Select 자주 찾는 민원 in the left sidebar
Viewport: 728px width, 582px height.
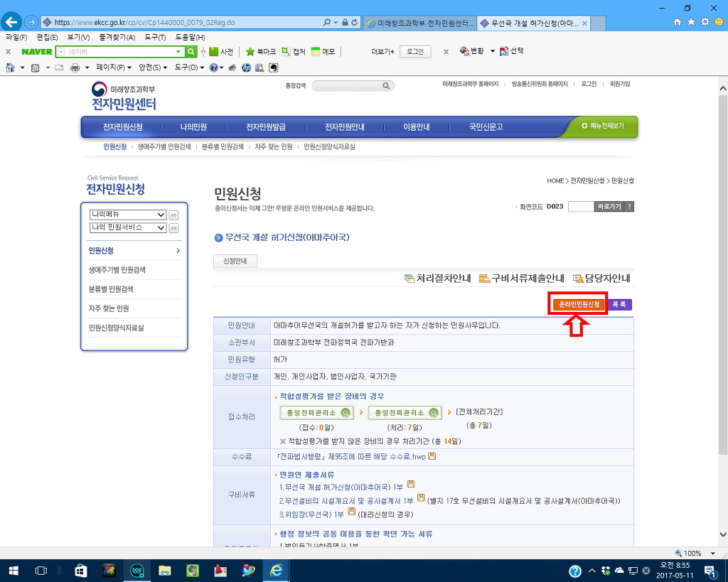click(109, 308)
